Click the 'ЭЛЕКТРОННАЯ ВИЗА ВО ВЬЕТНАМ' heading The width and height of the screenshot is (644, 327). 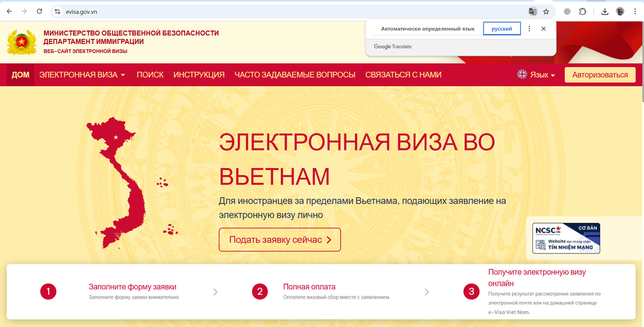pos(357,159)
